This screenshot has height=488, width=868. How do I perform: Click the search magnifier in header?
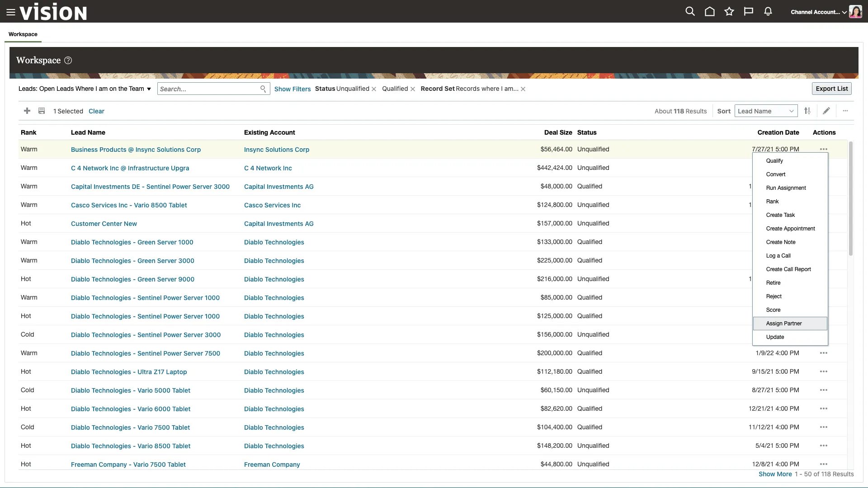point(690,12)
